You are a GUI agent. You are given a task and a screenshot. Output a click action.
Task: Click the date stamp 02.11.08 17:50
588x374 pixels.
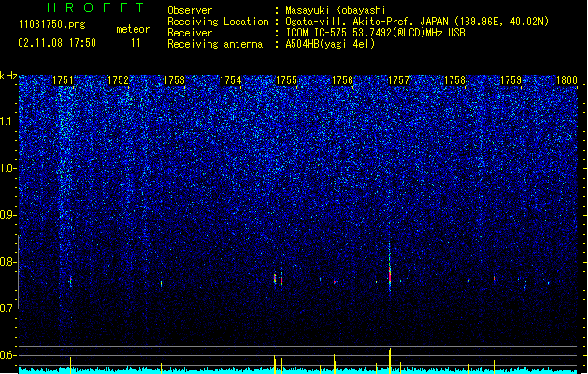[x=57, y=43]
